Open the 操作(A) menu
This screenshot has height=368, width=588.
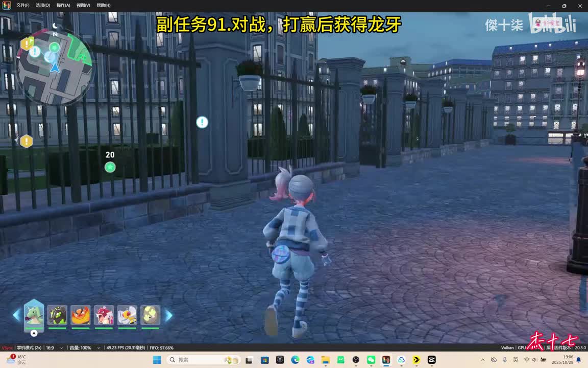63,5
